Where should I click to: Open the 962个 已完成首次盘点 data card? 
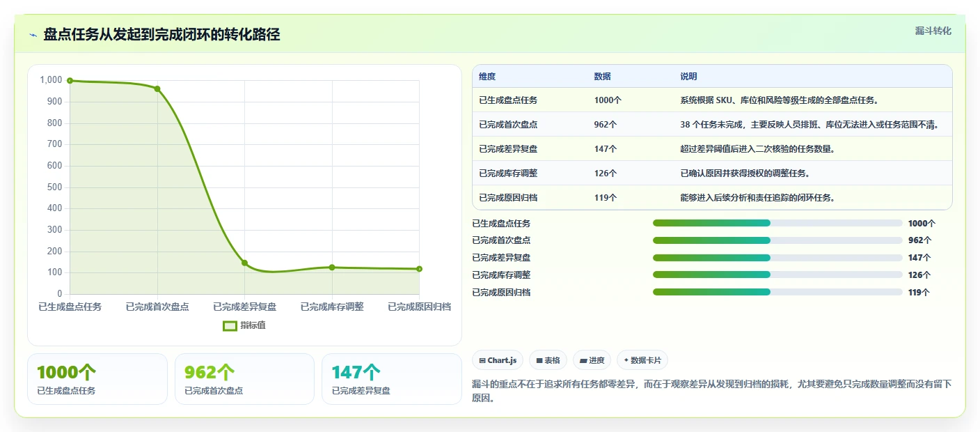pyautogui.click(x=244, y=379)
